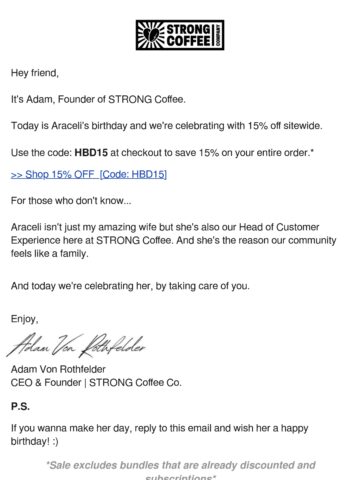Click the coffee bean sunburst icon in logo
This screenshot has width=360, height=480.
151,35
